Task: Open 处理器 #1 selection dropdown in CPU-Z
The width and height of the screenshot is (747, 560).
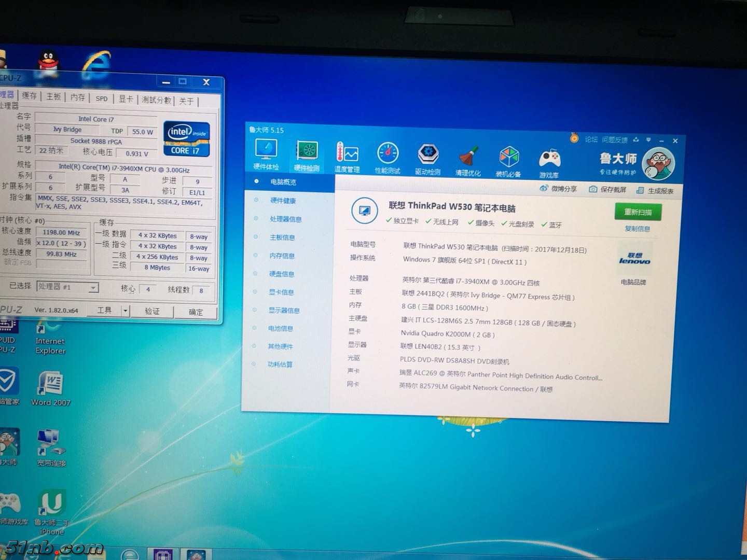Action: coord(67,287)
